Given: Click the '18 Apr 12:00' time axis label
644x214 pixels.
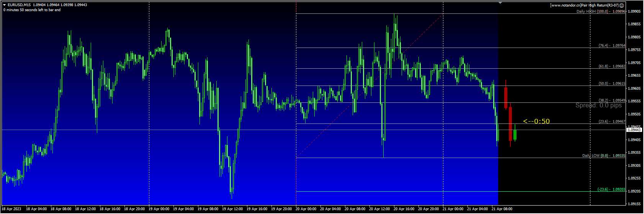Looking at the screenshot, I should 85,209.
